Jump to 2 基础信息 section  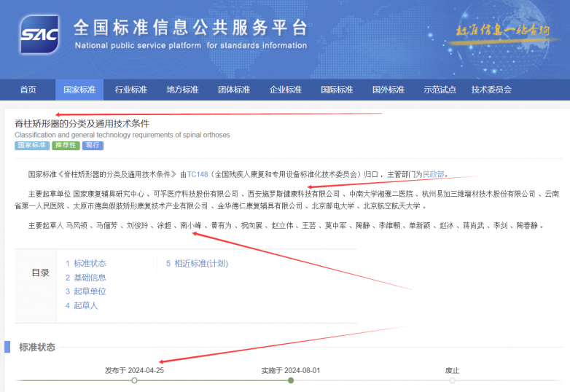click(86, 278)
